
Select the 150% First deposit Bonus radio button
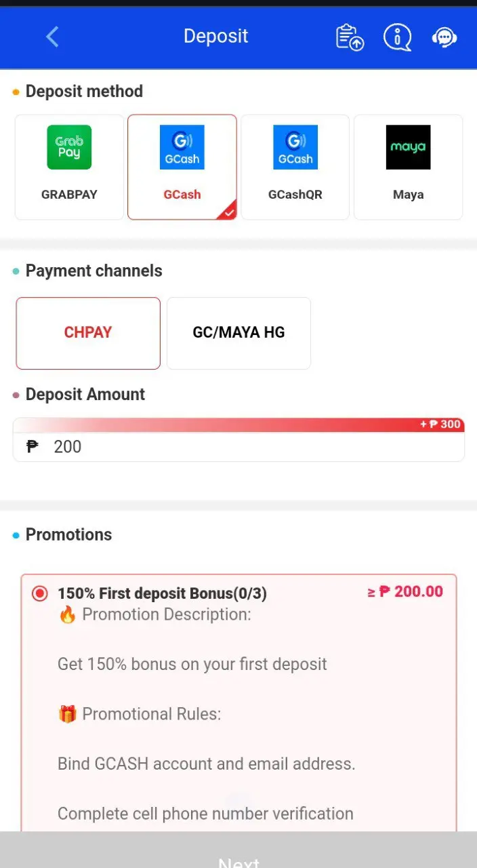click(40, 594)
